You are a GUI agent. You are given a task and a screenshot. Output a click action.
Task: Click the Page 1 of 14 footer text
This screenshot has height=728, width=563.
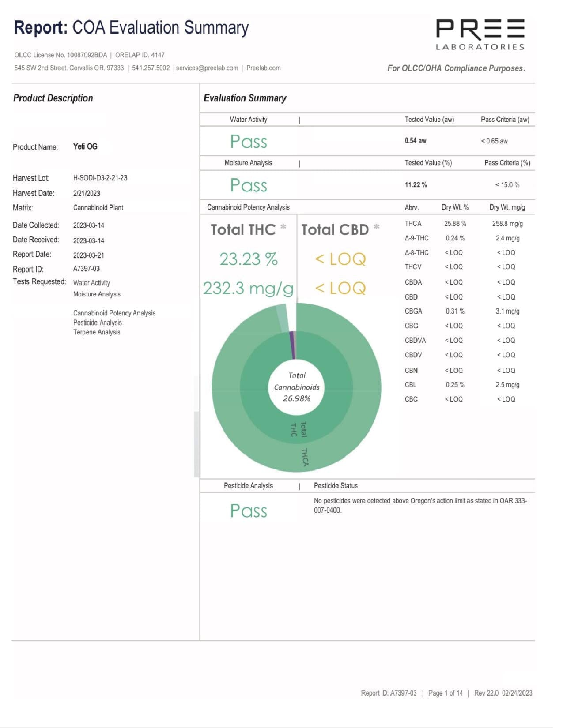(445, 693)
